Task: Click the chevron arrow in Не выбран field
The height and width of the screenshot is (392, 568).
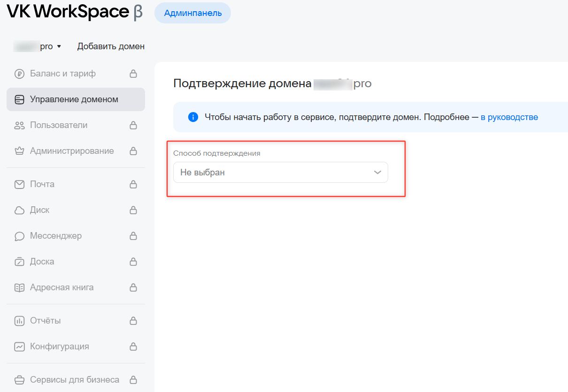Action: [377, 173]
